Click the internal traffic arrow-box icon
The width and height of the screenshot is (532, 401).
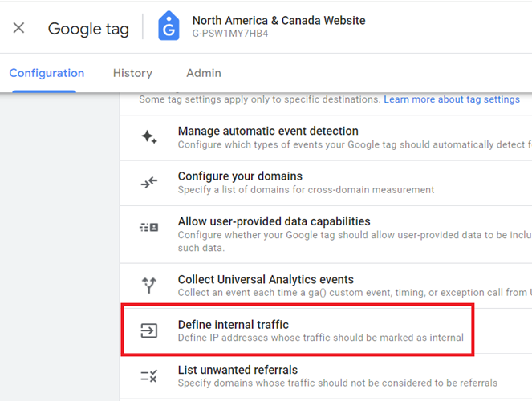pos(149,330)
